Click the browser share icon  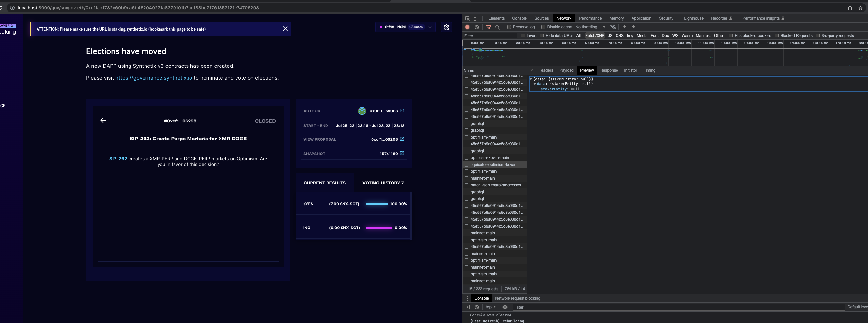click(x=850, y=8)
